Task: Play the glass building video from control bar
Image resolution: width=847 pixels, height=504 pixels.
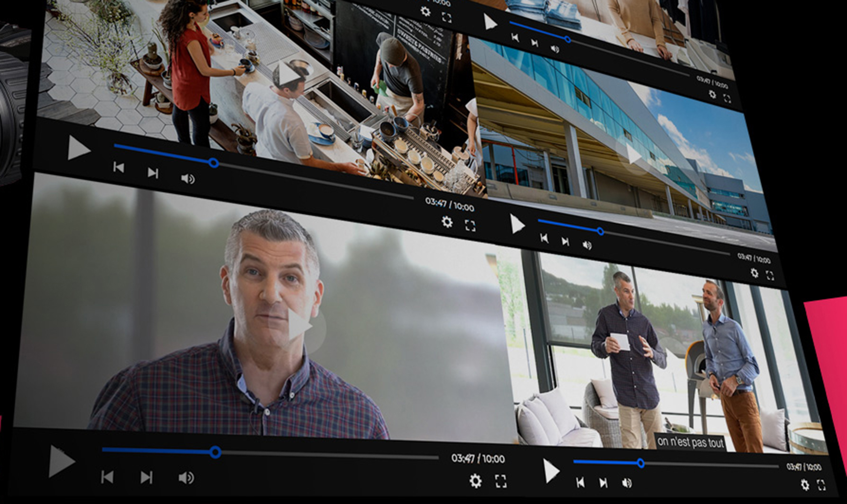Action: click(517, 224)
